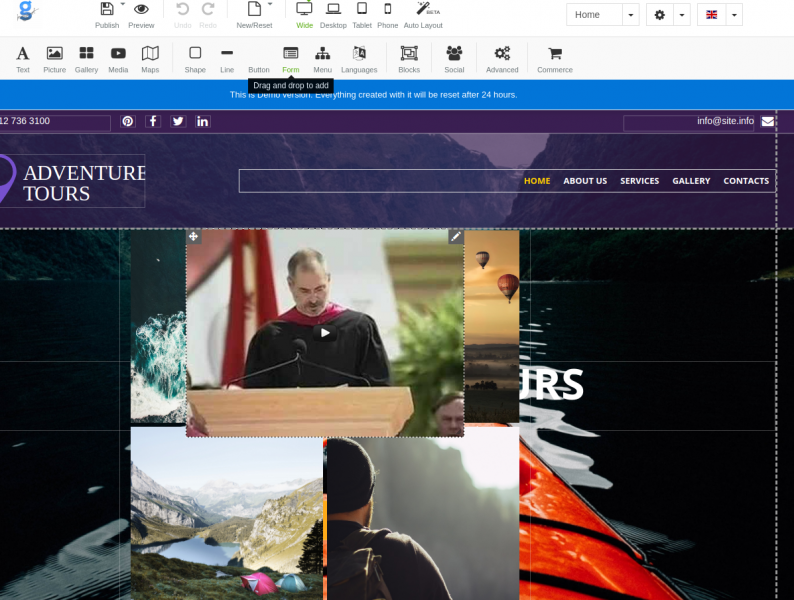Select the Media element tool
The image size is (794, 600).
pyautogui.click(x=118, y=59)
